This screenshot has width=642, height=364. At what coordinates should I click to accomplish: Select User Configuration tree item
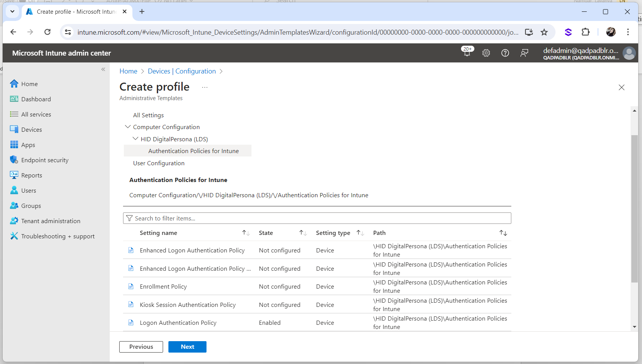tap(158, 163)
